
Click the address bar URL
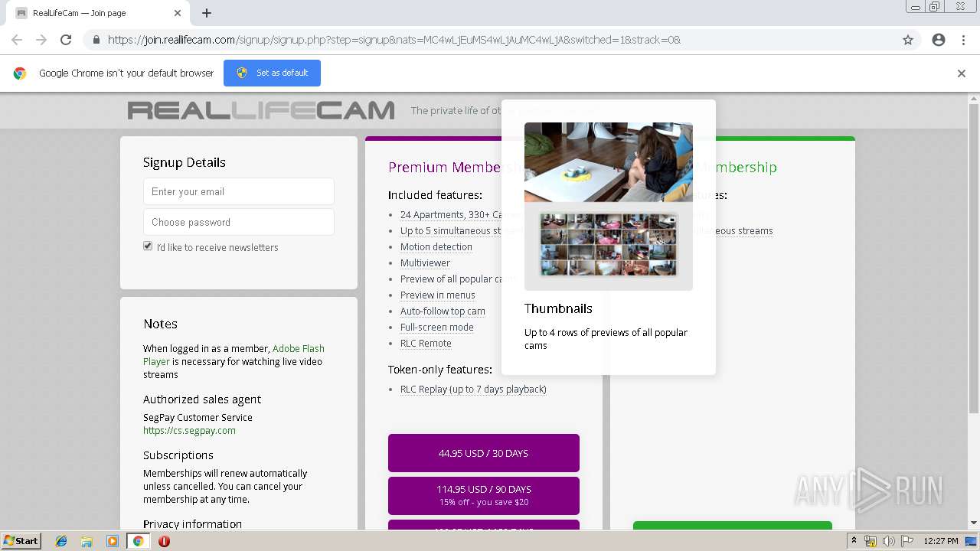click(394, 40)
